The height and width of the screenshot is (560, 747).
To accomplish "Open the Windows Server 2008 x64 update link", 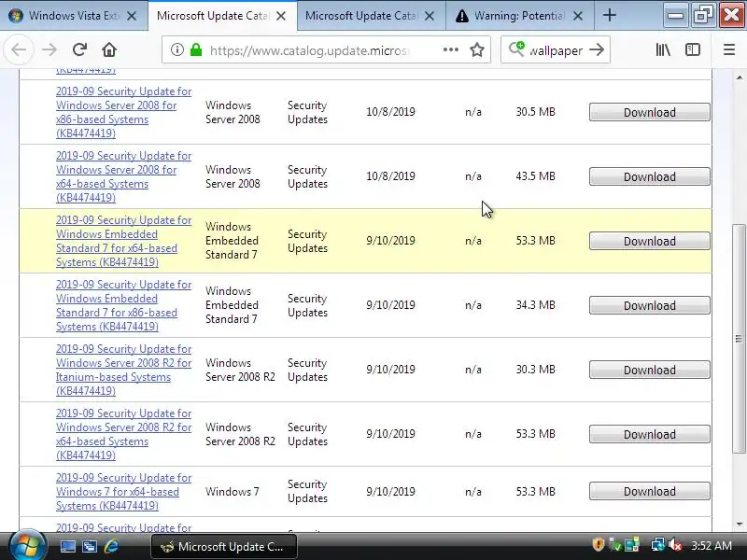I will 124,176.
